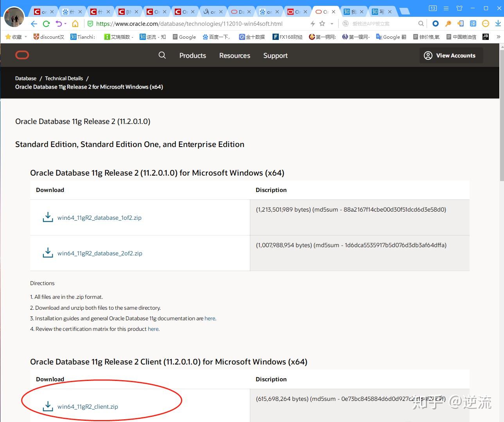Click the Sogou search engine icon
Viewport: 504px width, 422px height.
pos(346,24)
